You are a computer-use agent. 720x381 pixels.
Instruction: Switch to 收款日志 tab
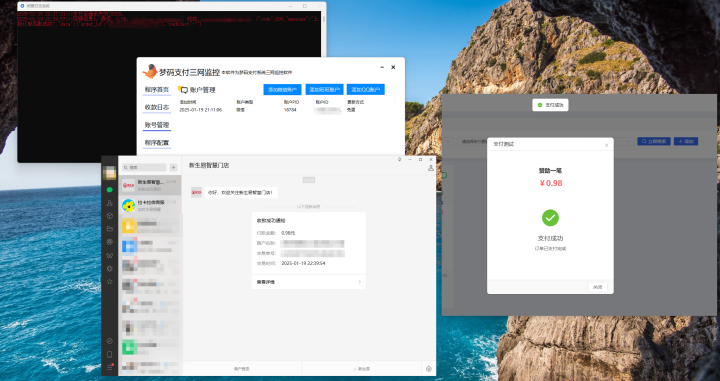pos(157,107)
